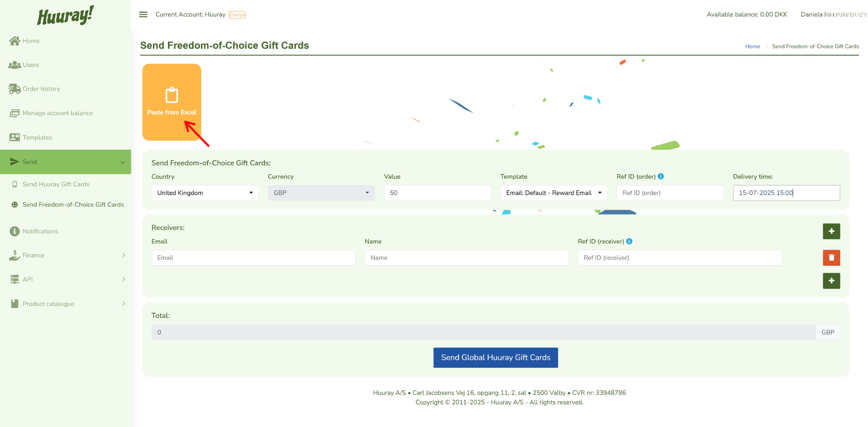Click the bottom green plus button below trash
Viewport: 868px width, 427px height.
[831, 280]
